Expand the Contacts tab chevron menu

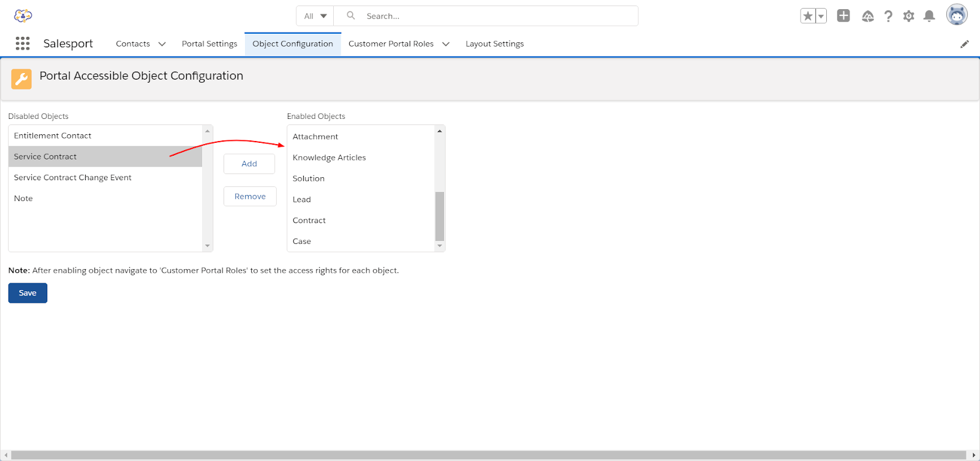coord(162,44)
